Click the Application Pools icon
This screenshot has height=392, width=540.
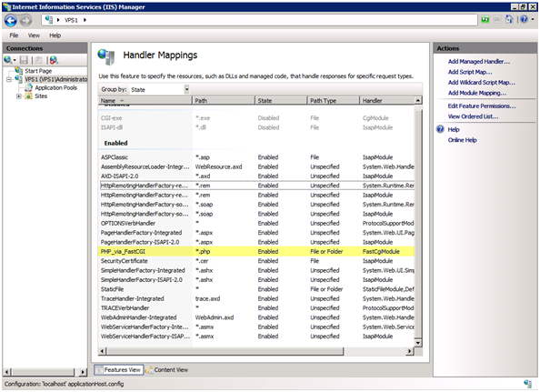click(x=28, y=87)
